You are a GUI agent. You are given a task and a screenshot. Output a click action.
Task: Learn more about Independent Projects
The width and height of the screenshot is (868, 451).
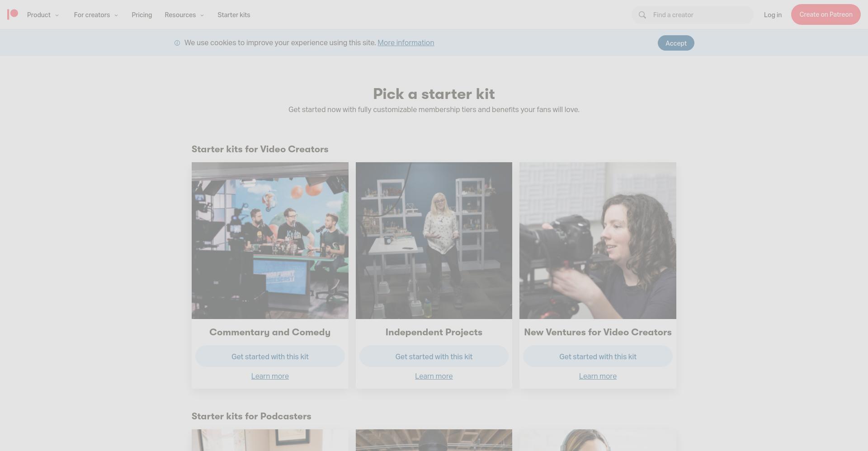(434, 376)
